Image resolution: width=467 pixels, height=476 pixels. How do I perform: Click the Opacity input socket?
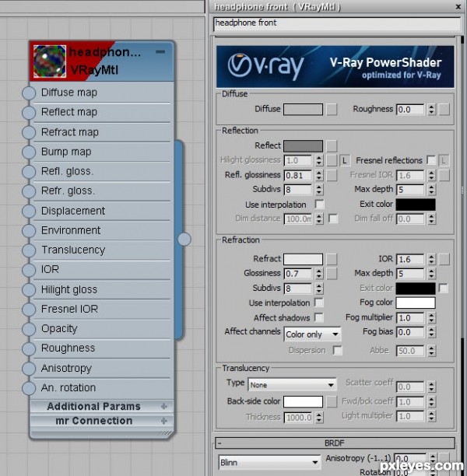(x=29, y=329)
